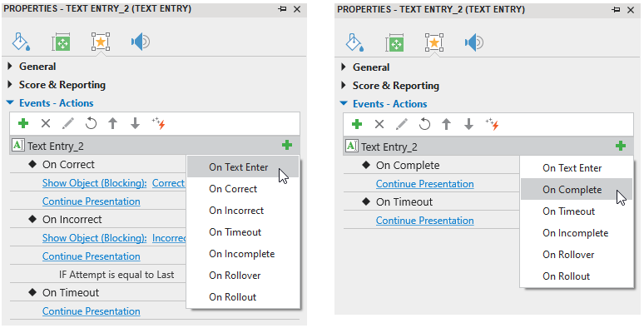
Task: Choose On Rollover in left menu
Action: tap(243, 276)
